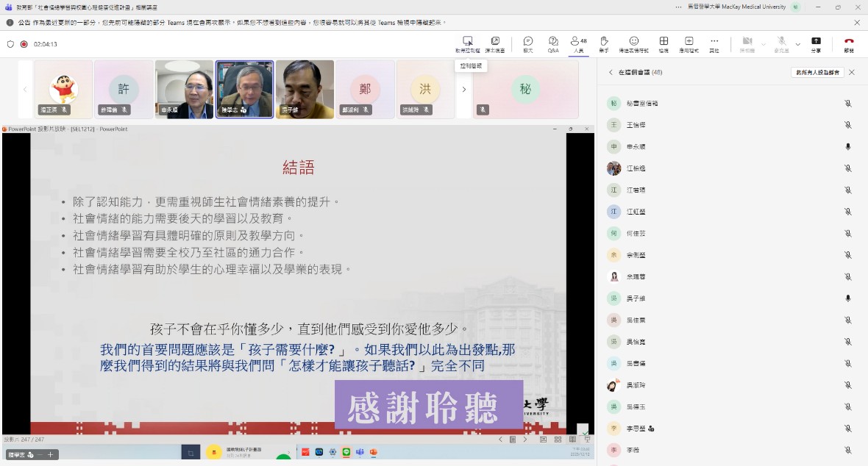Screen dimensions: 868x466
Task: Open the More actions ellipsis menu
Action: click(714, 43)
